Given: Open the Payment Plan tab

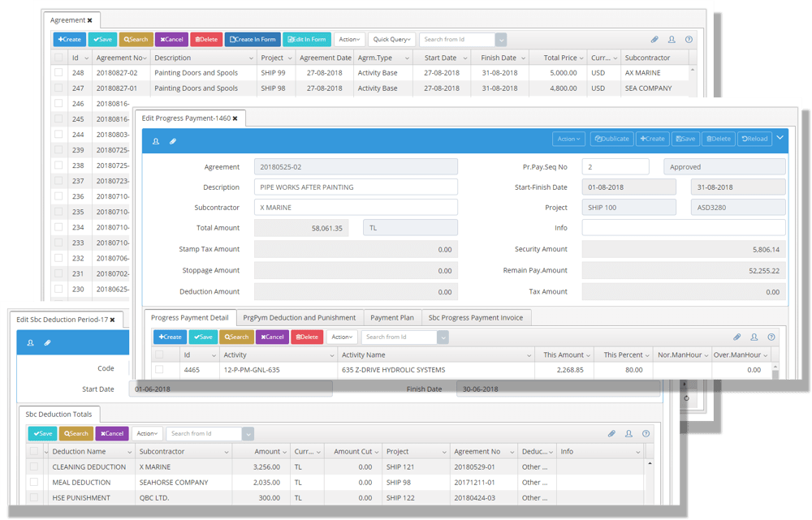Looking at the screenshot, I should tap(392, 317).
